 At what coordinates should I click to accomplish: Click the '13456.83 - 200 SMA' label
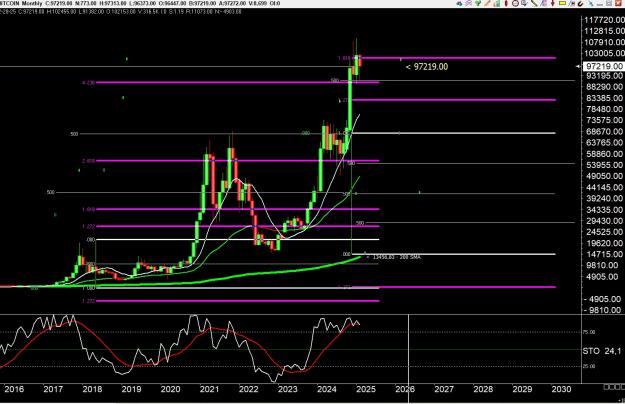[x=396, y=257]
